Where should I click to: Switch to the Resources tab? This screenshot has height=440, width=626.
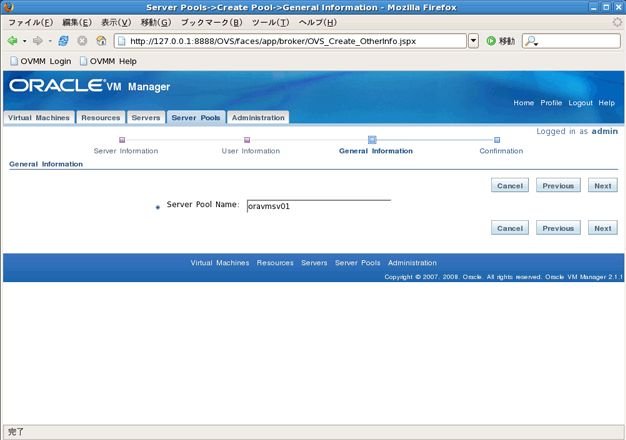101,118
